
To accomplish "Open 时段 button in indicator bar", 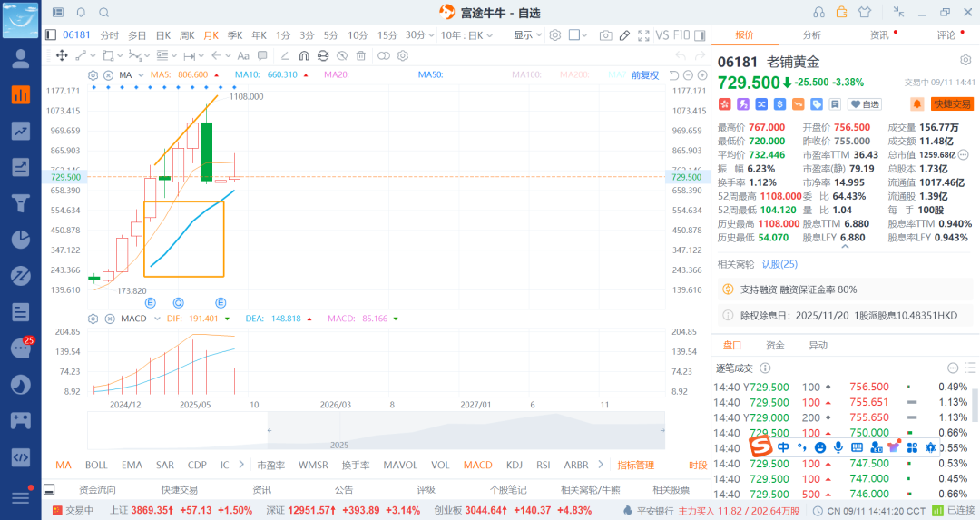I will click(698, 465).
